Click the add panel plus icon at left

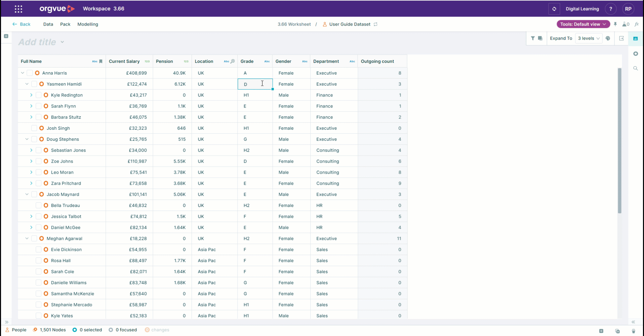pos(6,36)
